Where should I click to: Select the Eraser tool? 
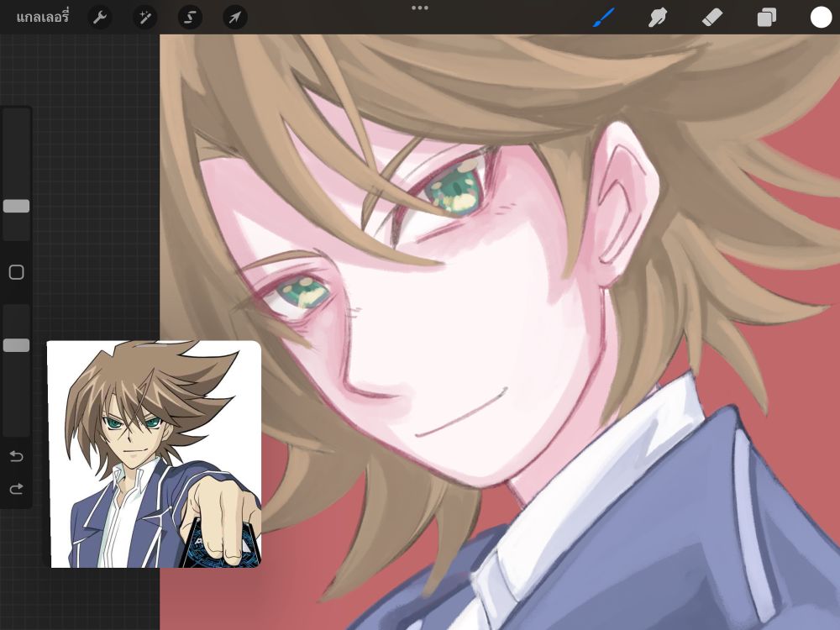point(712,18)
